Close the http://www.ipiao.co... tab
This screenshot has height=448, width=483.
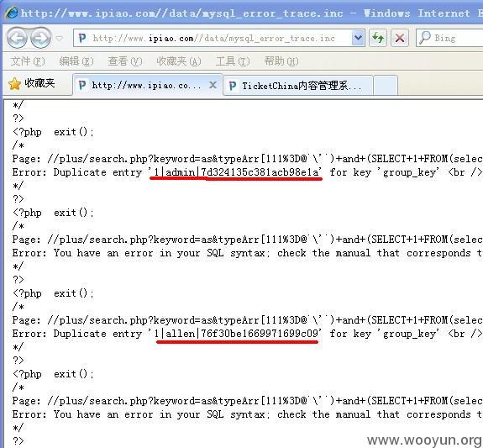213,85
